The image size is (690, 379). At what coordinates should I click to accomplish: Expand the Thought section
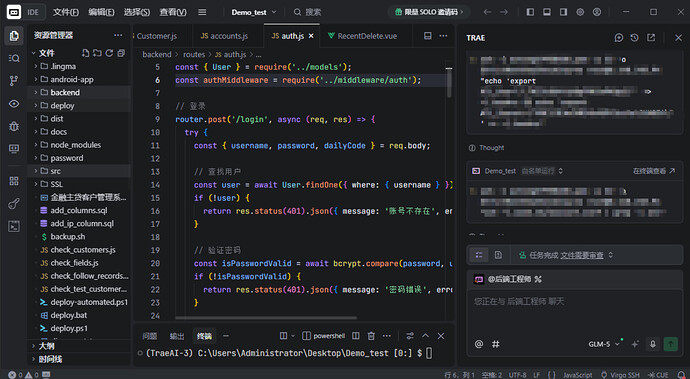487,148
